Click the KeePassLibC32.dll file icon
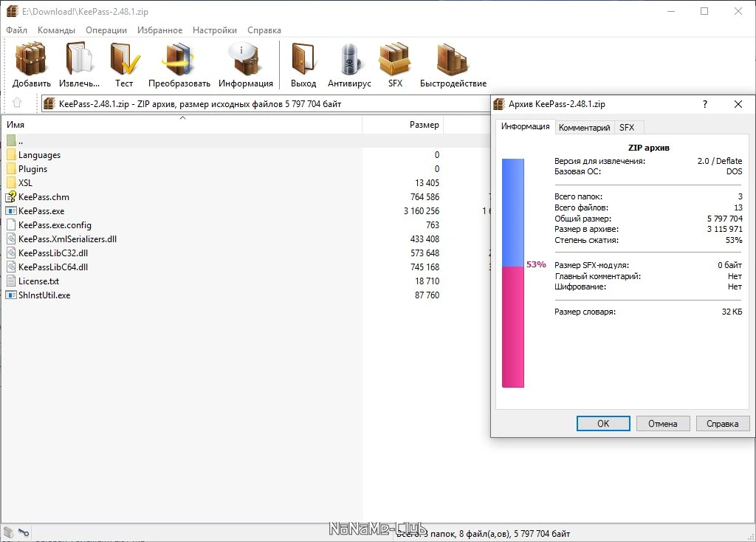756x542 pixels. point(12,253)
